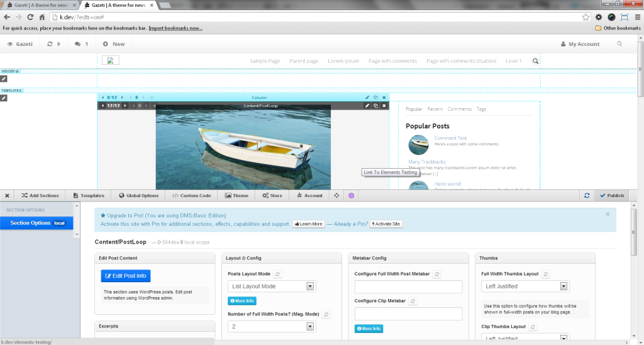Click the refresh icon next to Publish

(587, 196)
